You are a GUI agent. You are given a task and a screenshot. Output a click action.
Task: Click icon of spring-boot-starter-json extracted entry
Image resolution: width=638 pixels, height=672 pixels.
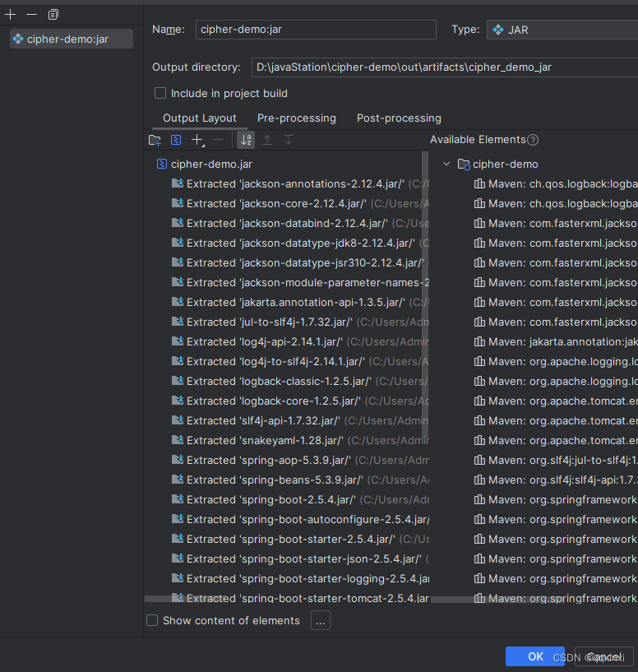tap(178, 558)
